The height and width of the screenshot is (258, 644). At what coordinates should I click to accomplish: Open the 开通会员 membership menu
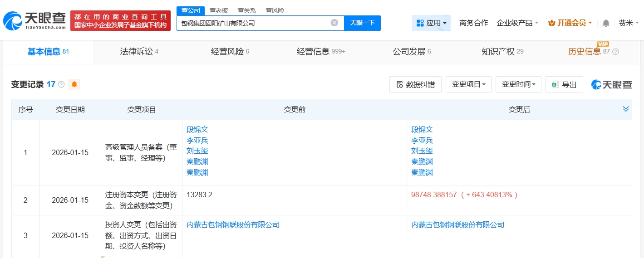[570, 23]
